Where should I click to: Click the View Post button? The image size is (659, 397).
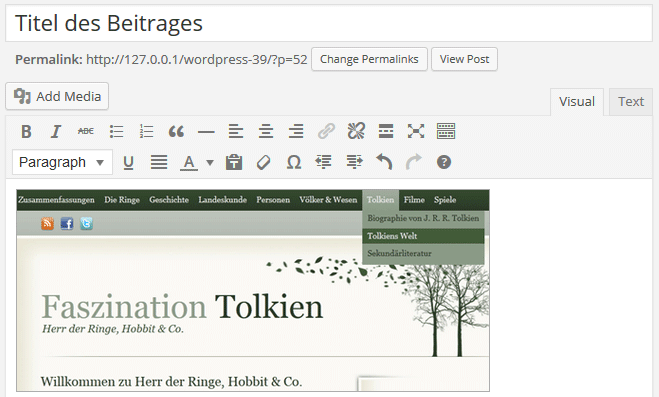(x=464, y=59)
